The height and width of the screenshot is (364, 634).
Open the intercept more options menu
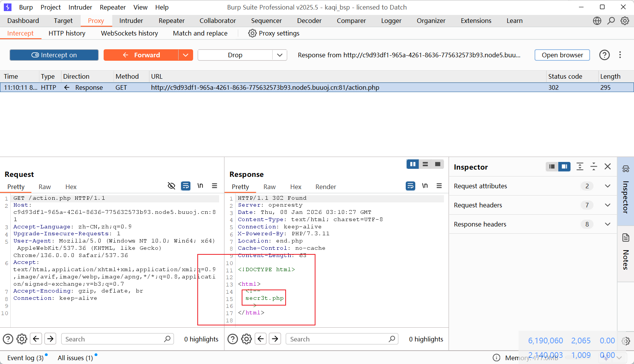[x=620, y=55]
